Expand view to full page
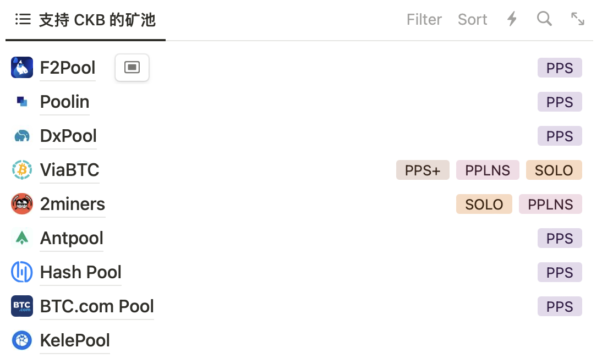Screen dimensions: 602x364 click(577, 19)
